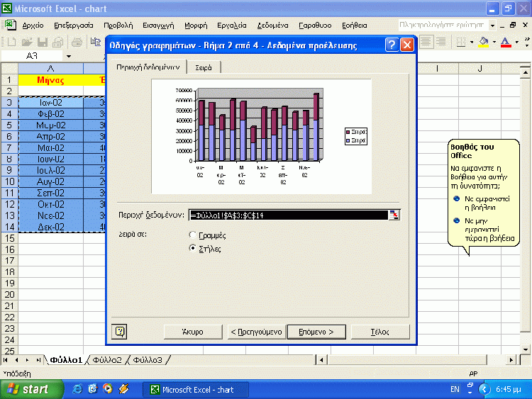Screen dimensions: 532x399
Task: Click the Outlook Express quick launch icon
Action: (93, 389)
